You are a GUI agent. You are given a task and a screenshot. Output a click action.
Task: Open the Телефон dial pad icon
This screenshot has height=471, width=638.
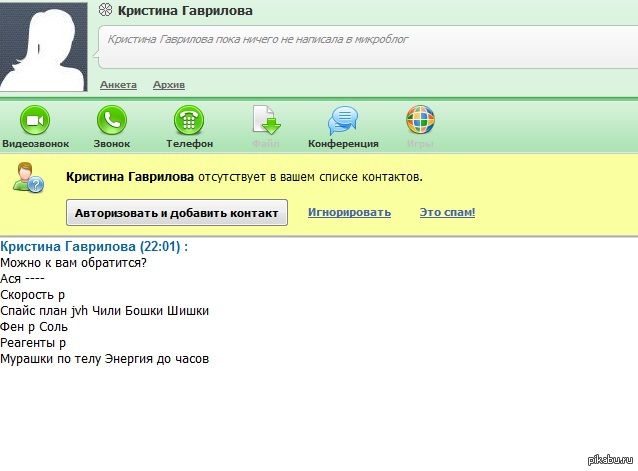[x=189, y=121]
